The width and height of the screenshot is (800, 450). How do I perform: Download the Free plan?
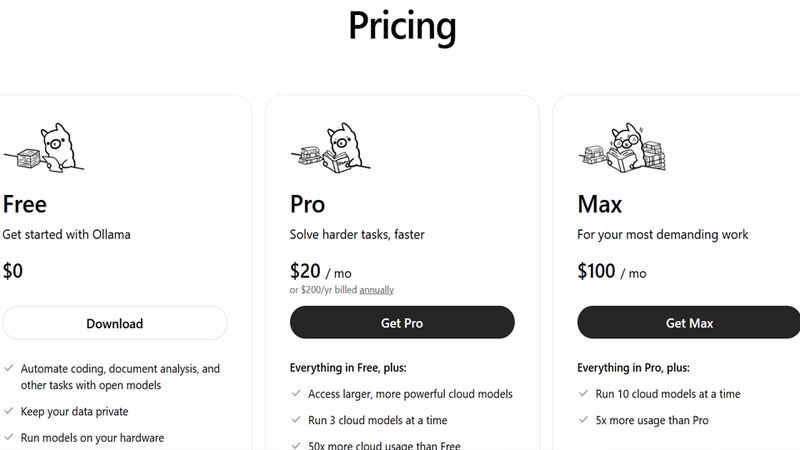point(115,323)
